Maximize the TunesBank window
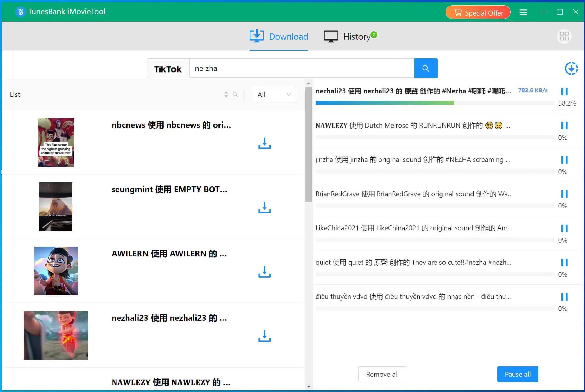 pos(559,12)
